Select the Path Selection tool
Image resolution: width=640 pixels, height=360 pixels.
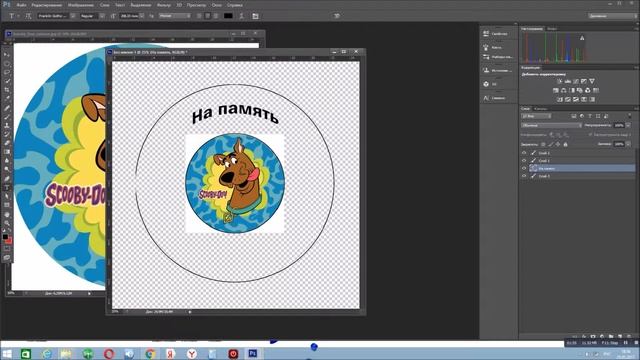coord(7,196)
